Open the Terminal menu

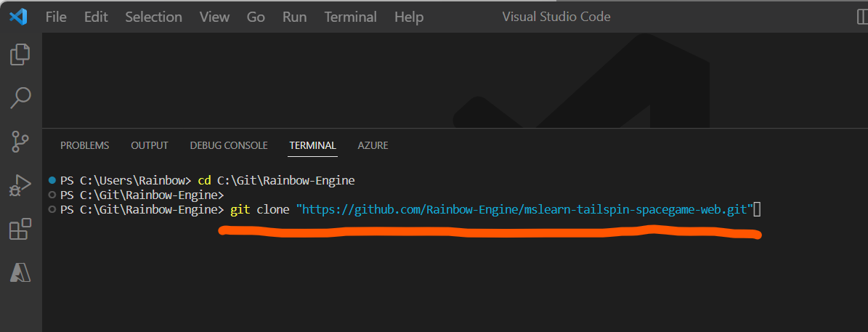pos(350,17)
